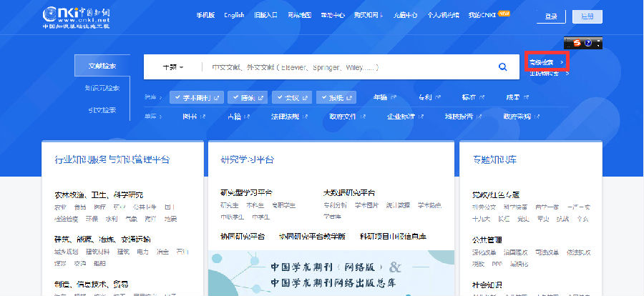Screen dimensions: 644x296
Task: Click external-link icon beside 博硕
Action: [260, 98]
